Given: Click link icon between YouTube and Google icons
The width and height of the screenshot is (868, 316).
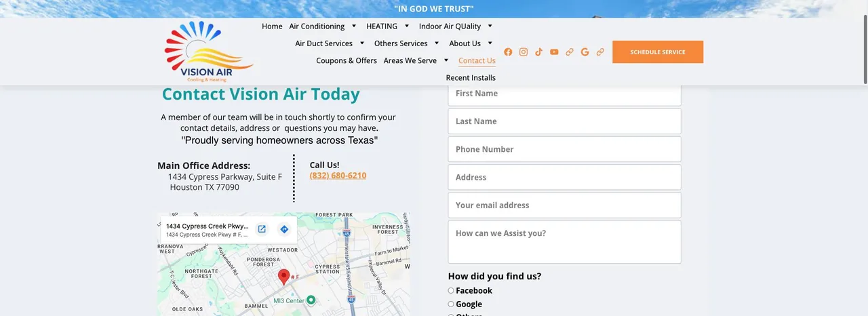Looking at the screenshot, I should click(x=570, y=52).
